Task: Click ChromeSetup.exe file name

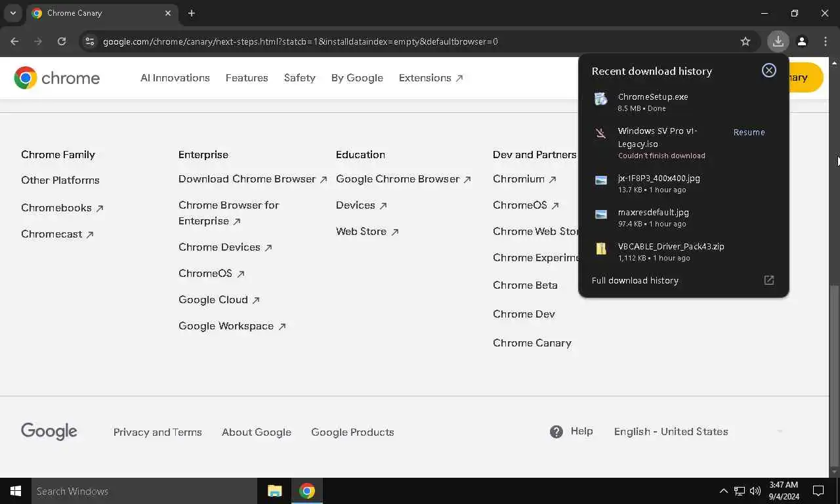Action: [x=653, y=96]
